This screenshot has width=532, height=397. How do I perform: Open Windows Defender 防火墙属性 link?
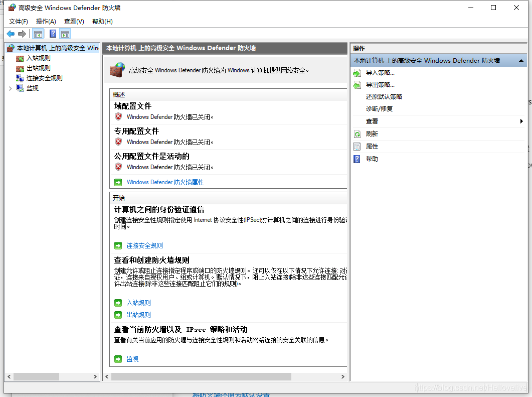[x=165, y=182]
